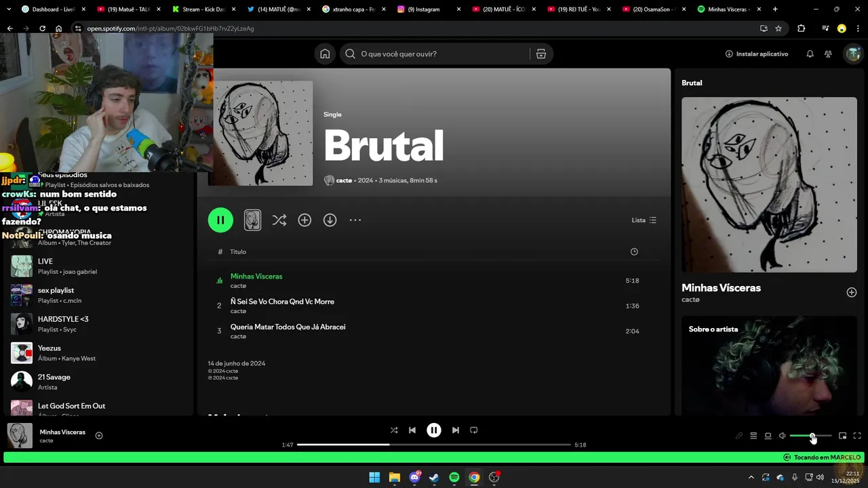Open the friends activity icon
The width and height of the screenshot is (868, 488).
828,54
